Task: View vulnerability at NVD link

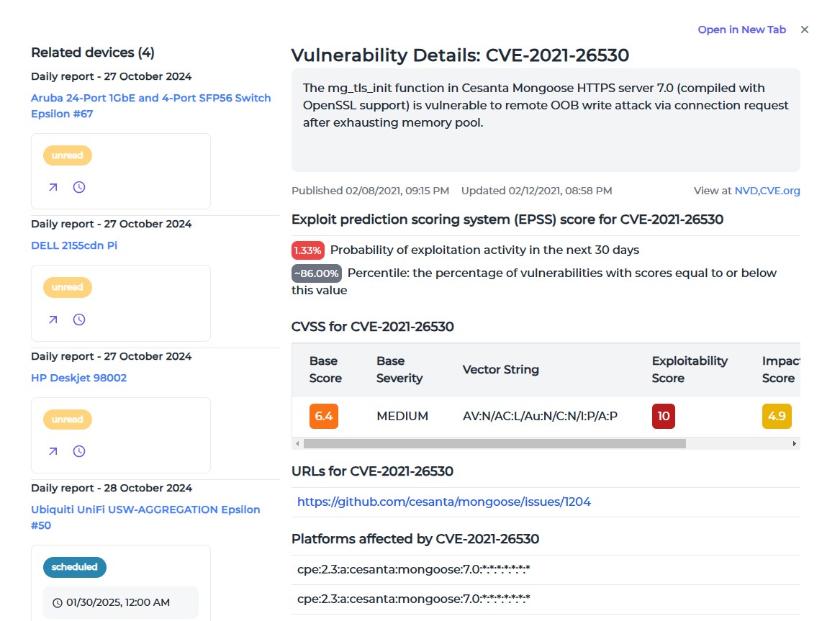Action: 746,191
